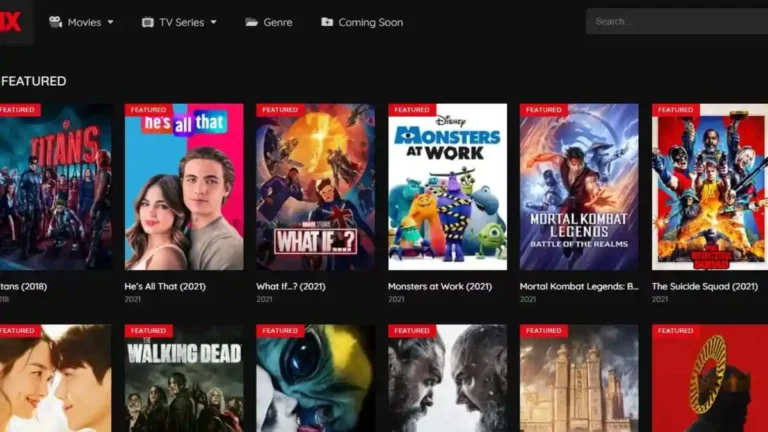Open the Monsters at Work poster
Image resolution: width=768 pixels, height=432 pixels.
[448, 187]
